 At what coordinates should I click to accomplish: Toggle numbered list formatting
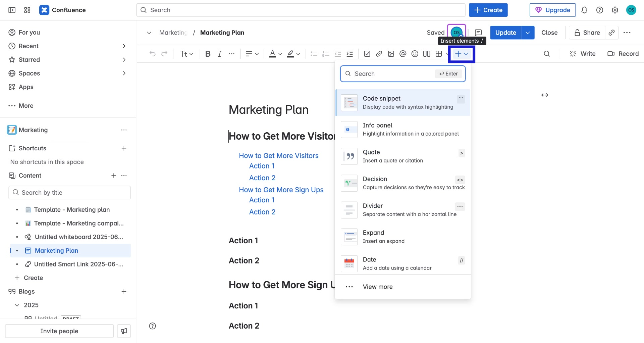click(326, 53)
